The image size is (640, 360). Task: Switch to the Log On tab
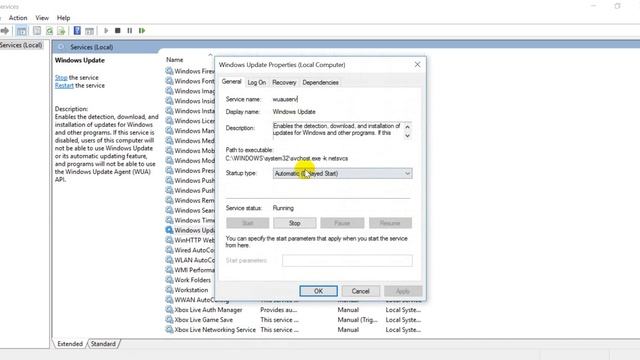pos(256,82)
